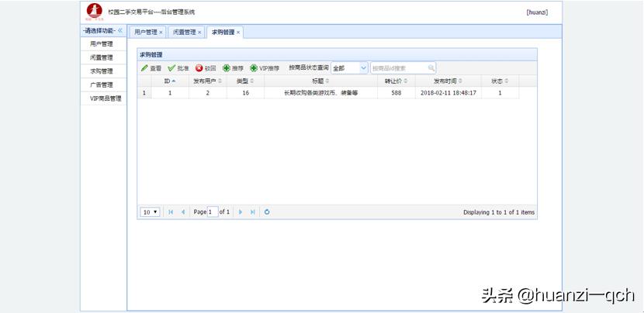The height and width of the screenshot is (313, 644).
Task: Sort by the 发布时间 column header
Action: point(448,81)
